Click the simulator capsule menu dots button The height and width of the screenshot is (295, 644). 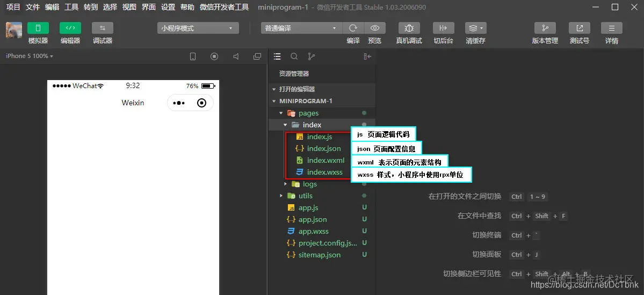pyautogui.click(x=179, y=103)
